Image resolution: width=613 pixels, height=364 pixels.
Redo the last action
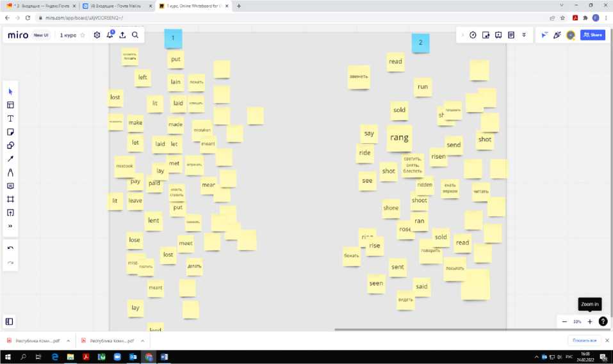pos(10,262)
